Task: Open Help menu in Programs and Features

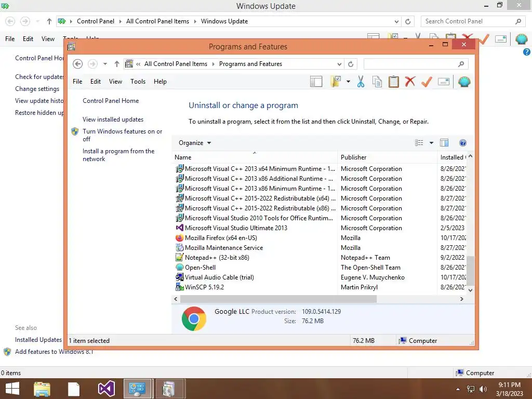Action: tap(160, 82)
